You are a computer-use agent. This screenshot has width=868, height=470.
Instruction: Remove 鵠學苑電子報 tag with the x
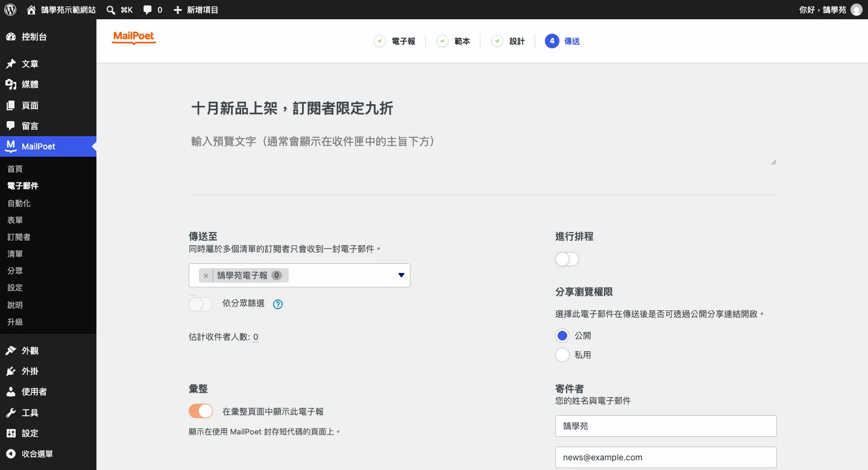click(x=206, y=275)
